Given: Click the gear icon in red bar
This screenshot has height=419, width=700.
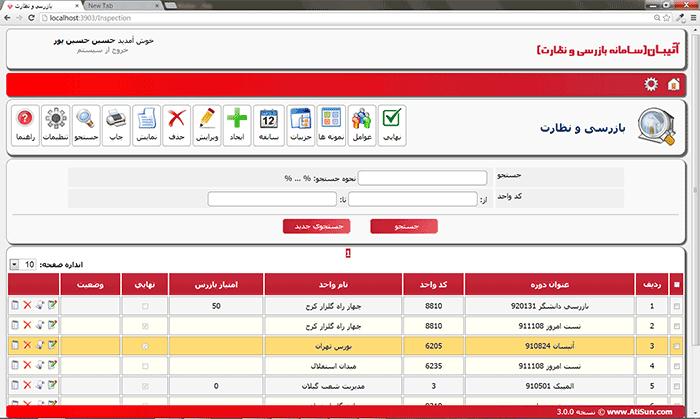Looking at the screenshot, I should tap(651, 84).
